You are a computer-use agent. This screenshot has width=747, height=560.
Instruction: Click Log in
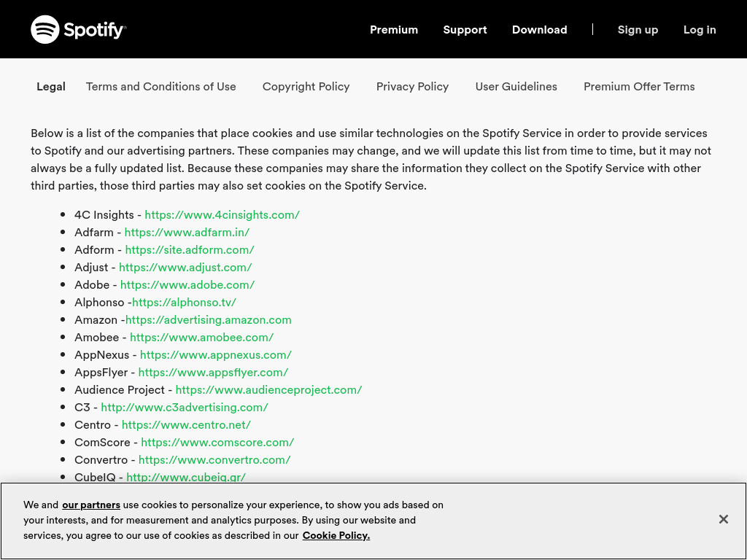[x=700, y=29]
